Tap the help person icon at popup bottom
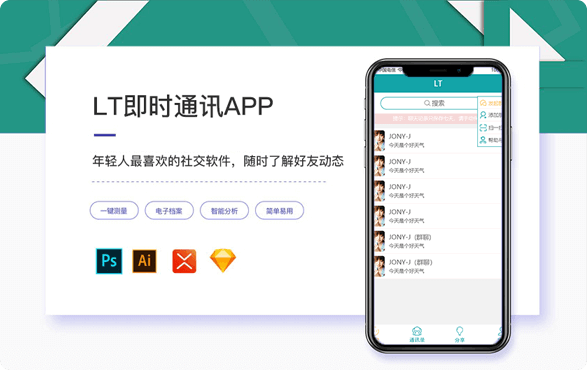This screenshot has width=587, height=370. (483, 140)
